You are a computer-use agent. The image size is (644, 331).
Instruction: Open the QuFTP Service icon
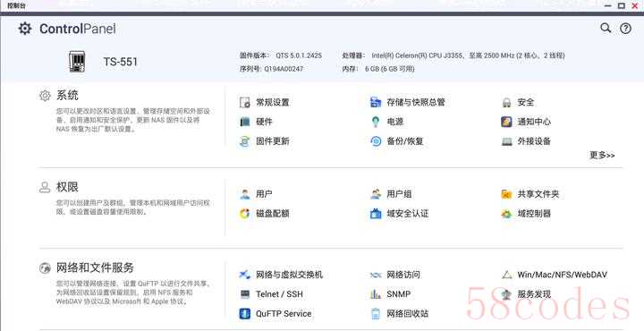tap(245, 314)
